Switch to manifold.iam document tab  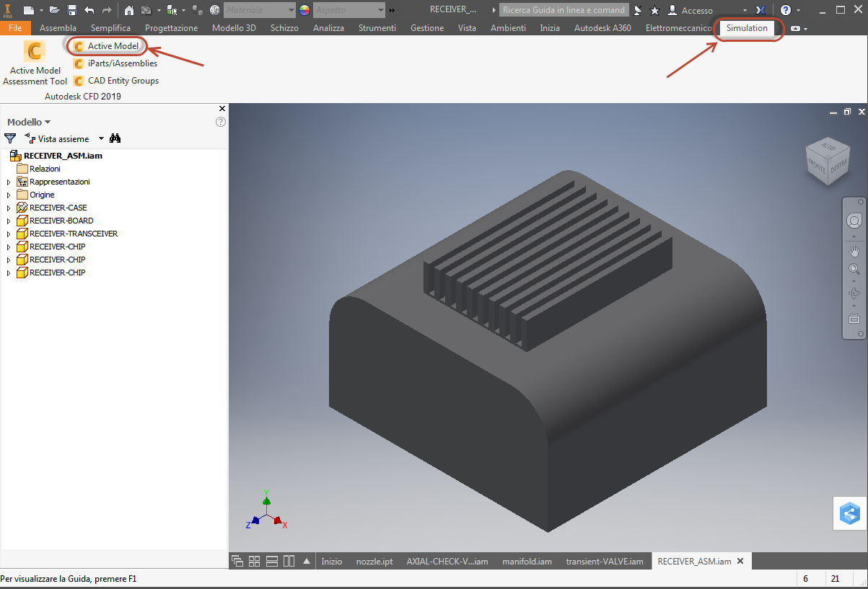pyautogui.click(x=527, y=562)
